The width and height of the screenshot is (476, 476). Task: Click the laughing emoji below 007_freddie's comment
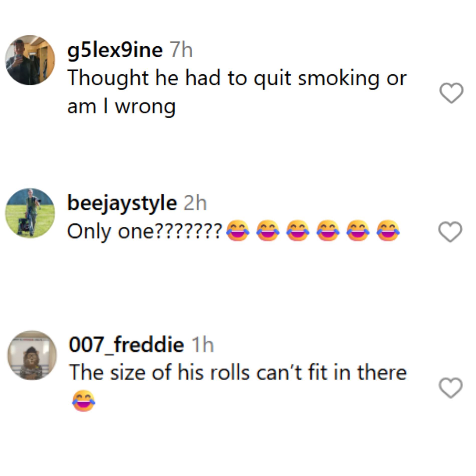pyautogui.click(x=83, y=400)
